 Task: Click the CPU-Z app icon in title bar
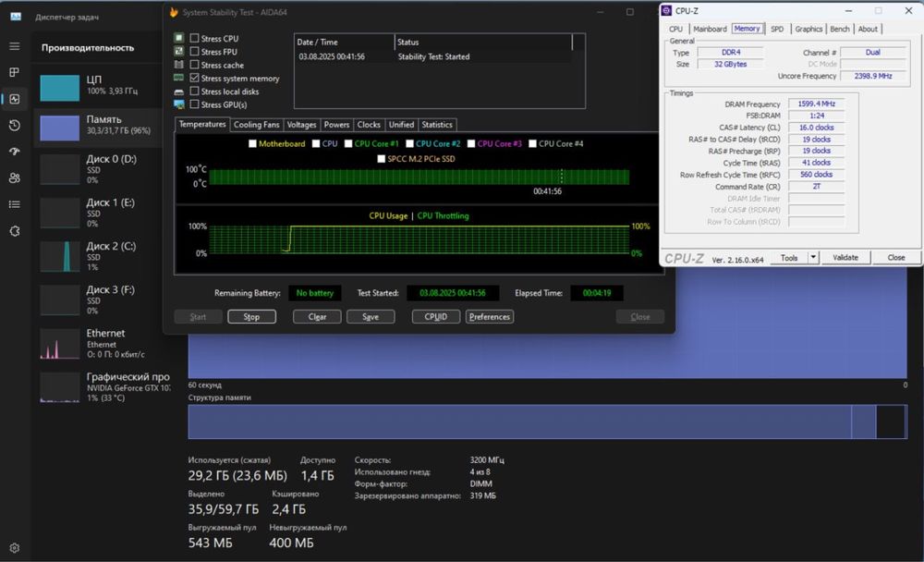coord(666,10)
